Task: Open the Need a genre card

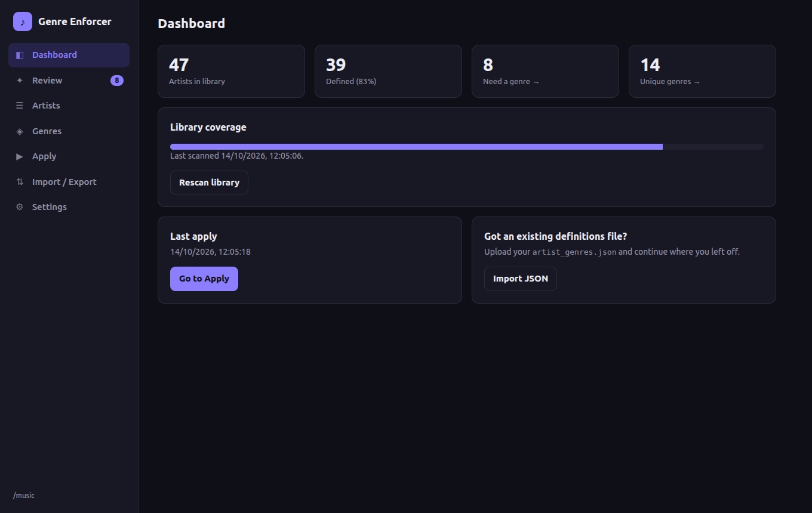Action: (x=545, y=71)
